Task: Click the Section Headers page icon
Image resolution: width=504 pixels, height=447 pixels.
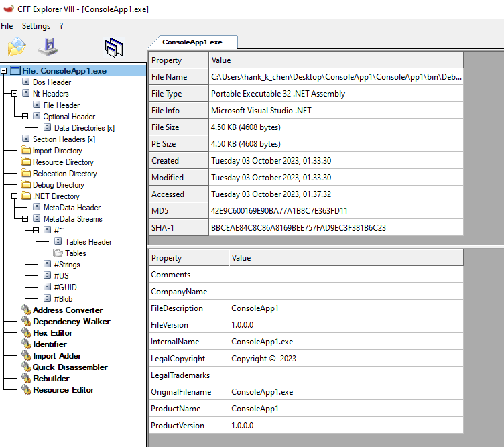Action: [x=26, y=139]
